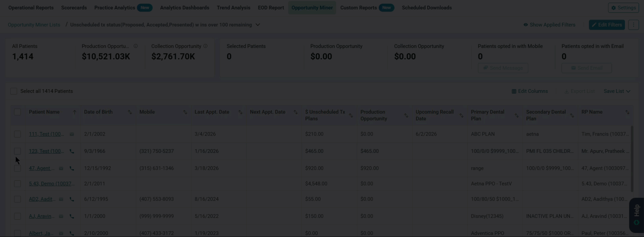
Task: Click email icon for patient AD2, Aadit
Action: point(61,199)
